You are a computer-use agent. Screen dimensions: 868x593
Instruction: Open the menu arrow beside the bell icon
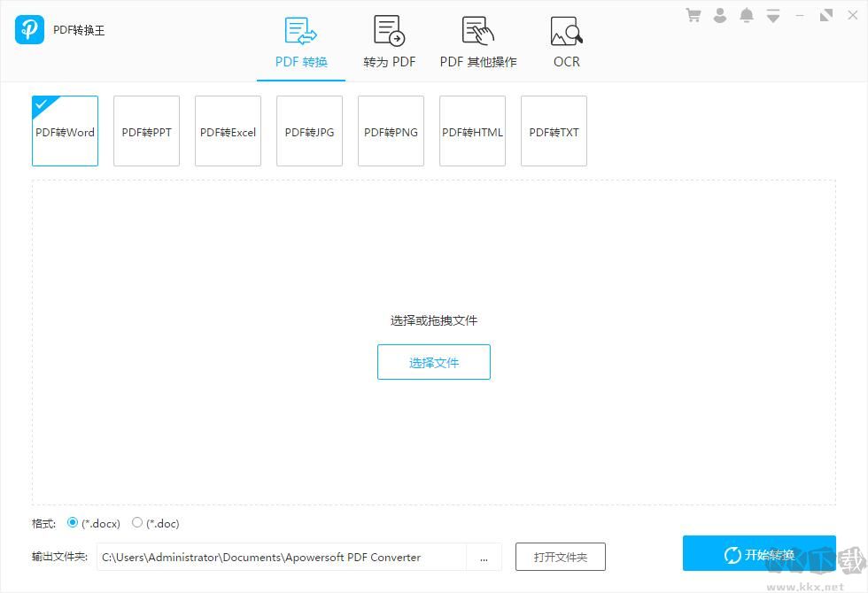[x=772, y=14]
